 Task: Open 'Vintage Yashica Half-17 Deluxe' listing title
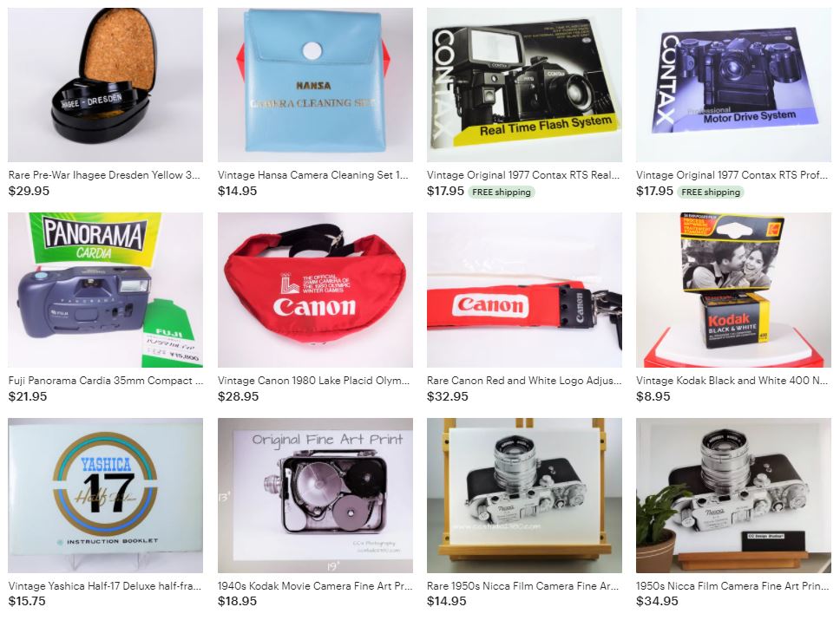(x=104, y=586)
